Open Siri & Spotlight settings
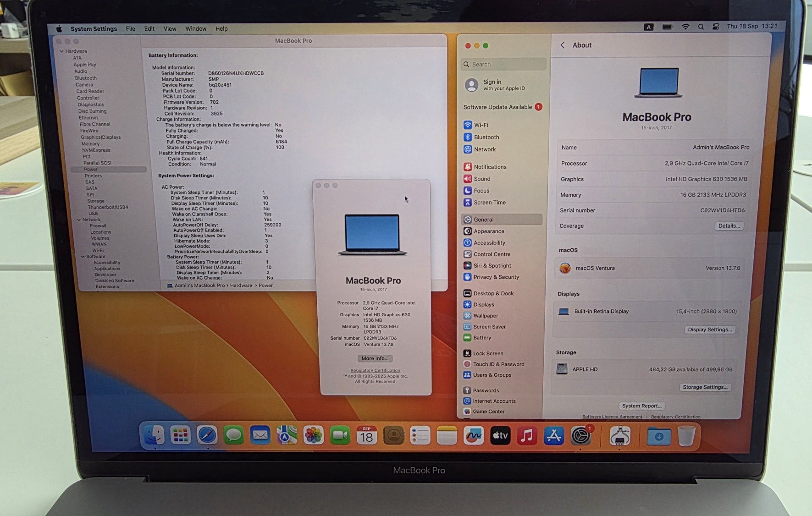Image resolution: width=812 pixels, height=516 pixels. [x=487, y=266]
